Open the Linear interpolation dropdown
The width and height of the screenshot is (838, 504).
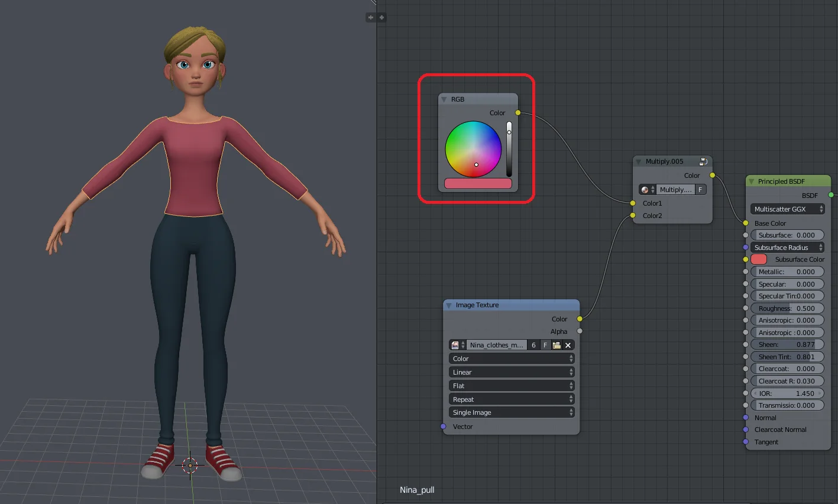coord(511,372)
